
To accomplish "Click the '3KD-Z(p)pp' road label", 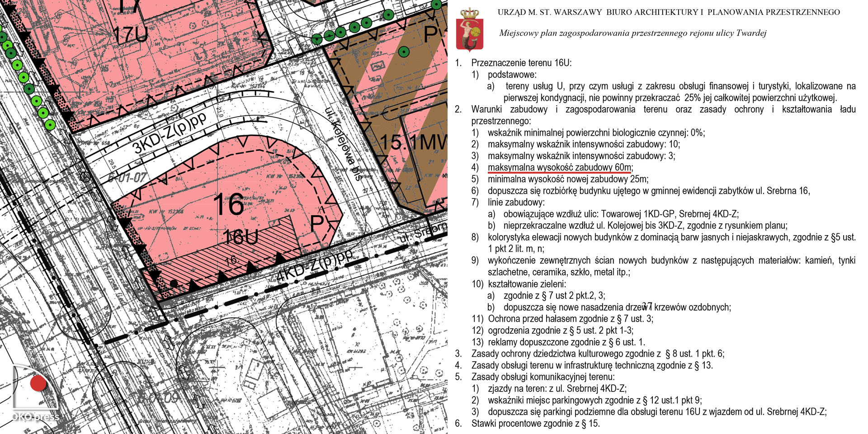I will (x=170, y=132).
